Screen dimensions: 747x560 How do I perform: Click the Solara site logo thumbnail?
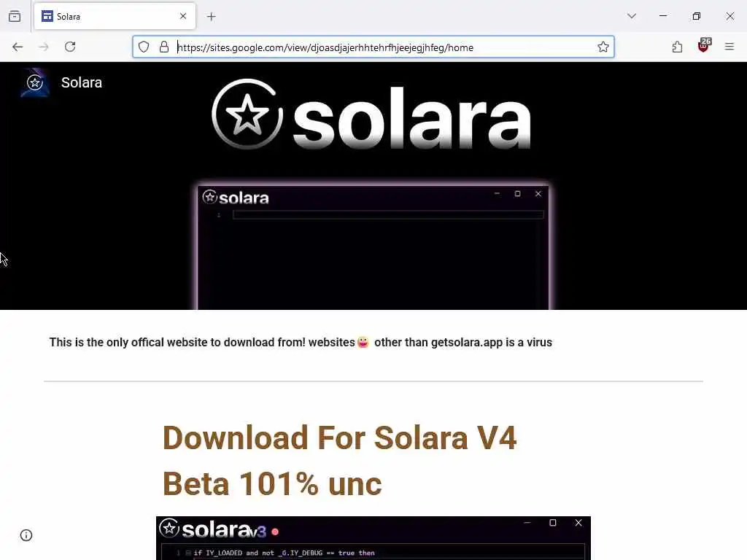(35, 82)
